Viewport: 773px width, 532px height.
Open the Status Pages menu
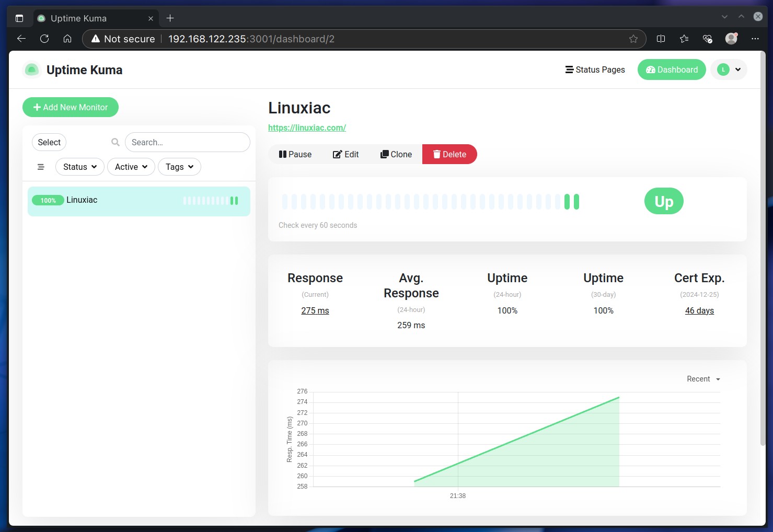[595, 70]
